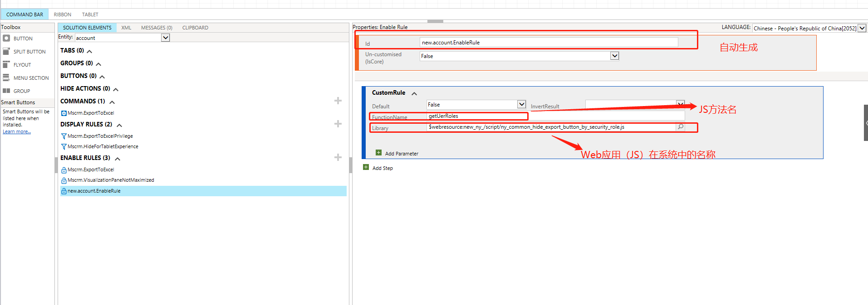Select Mscrm.ExportToExcel under Commands

click(x=91, y=113)
